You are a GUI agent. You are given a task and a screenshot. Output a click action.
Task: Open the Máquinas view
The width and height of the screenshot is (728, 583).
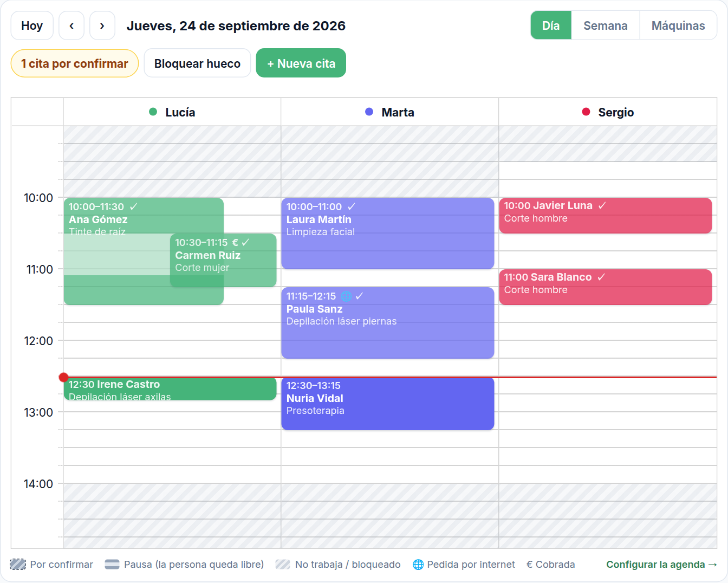point(678,25)
